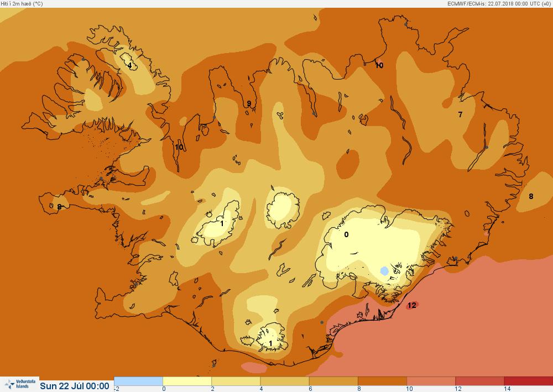The image size is (553, 392).
Task: Click the light blue sub-zero patch on Vatnajökull
Action: point(384,271)
